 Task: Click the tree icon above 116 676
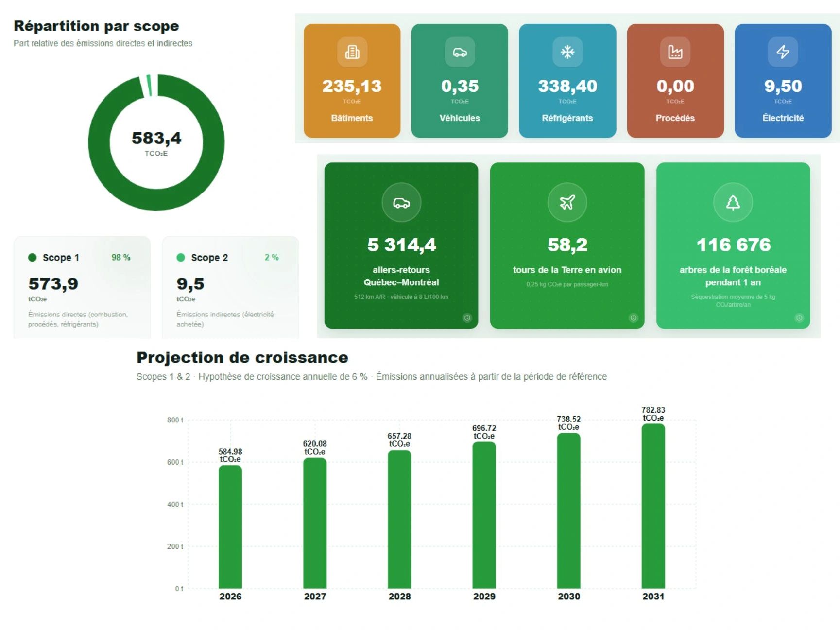click(x=733, y=202)
